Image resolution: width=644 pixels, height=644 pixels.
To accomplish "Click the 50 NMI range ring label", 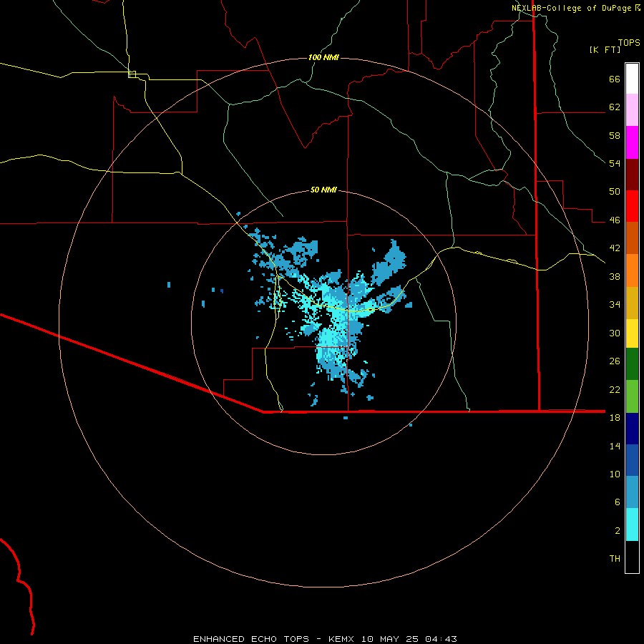I will 323,190.
